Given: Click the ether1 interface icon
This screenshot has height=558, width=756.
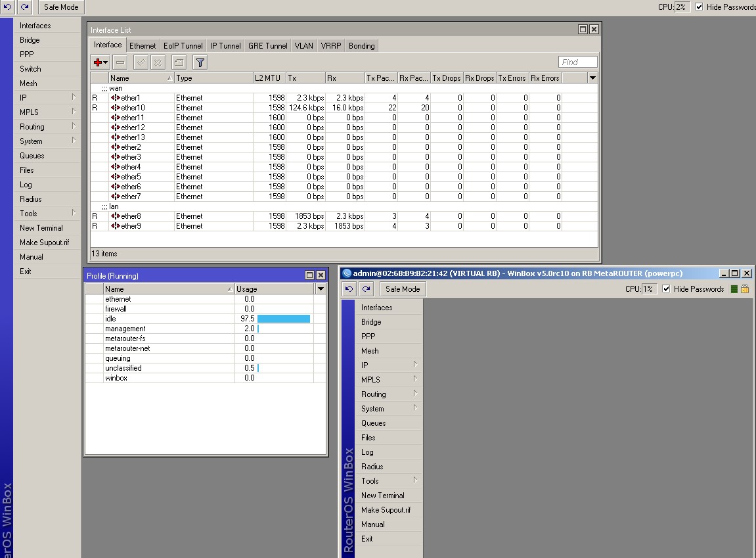Looking at the screenshot, I should coord(115,98).
